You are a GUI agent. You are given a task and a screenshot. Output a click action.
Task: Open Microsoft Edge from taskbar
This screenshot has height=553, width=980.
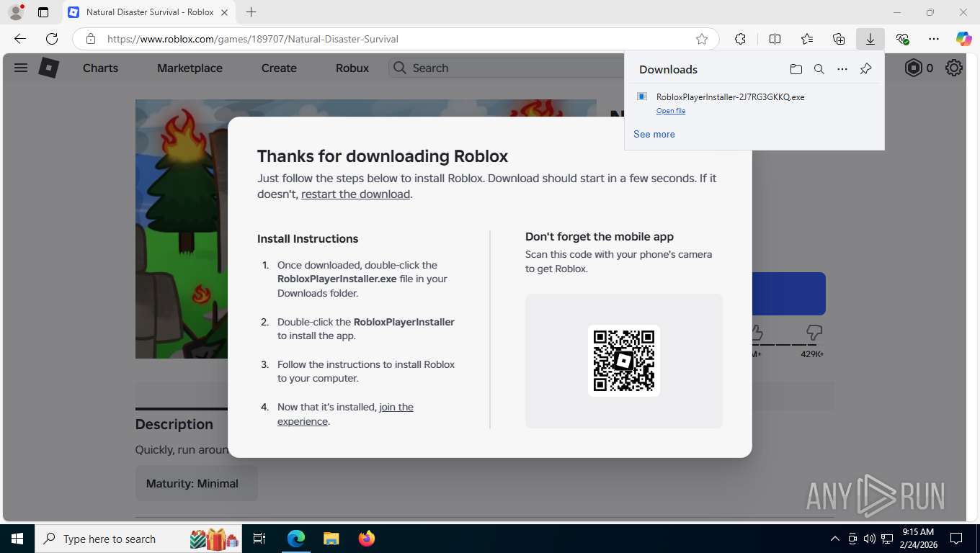tap(296, 539)
